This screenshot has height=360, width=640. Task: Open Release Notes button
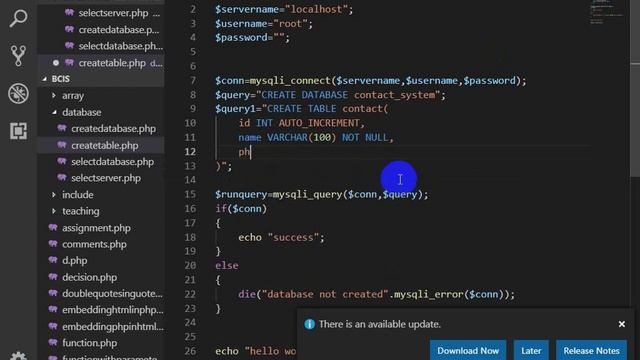click(x=591, y=351)
